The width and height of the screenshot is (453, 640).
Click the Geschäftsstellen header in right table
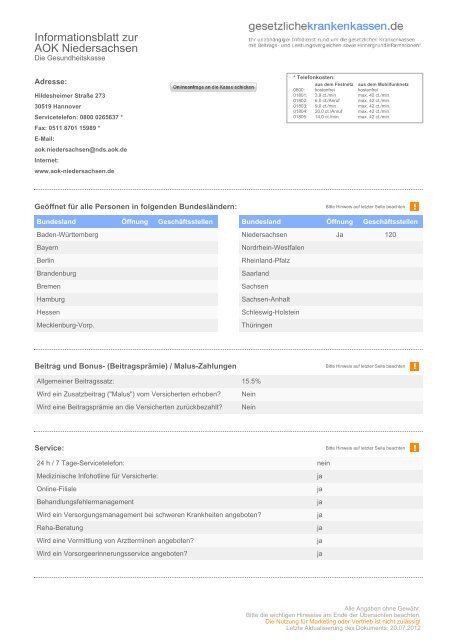[x=390, y=222]
